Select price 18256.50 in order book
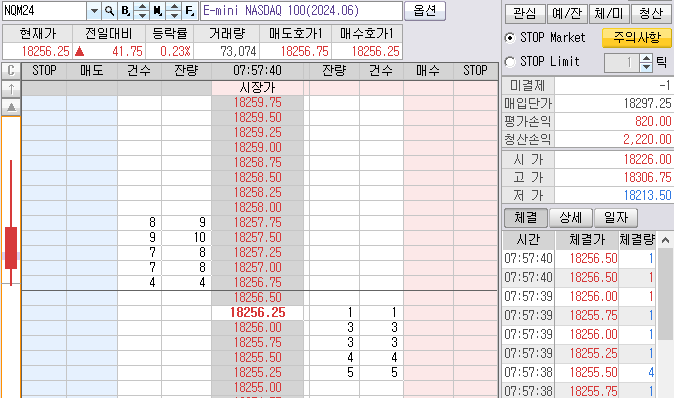Viewport: 674px width, 398px height. (257, 297)
